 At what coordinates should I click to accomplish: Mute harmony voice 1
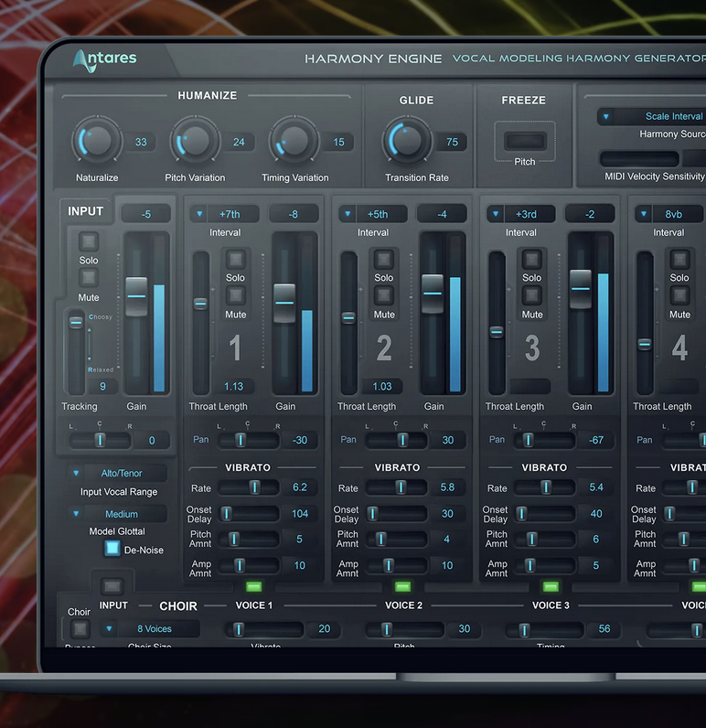tap(235, 295)
